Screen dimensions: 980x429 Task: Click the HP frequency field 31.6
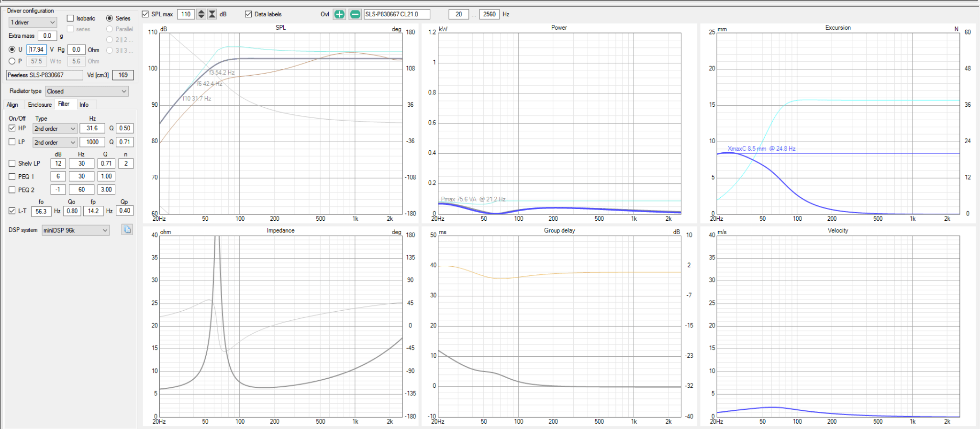pos(92,128)
